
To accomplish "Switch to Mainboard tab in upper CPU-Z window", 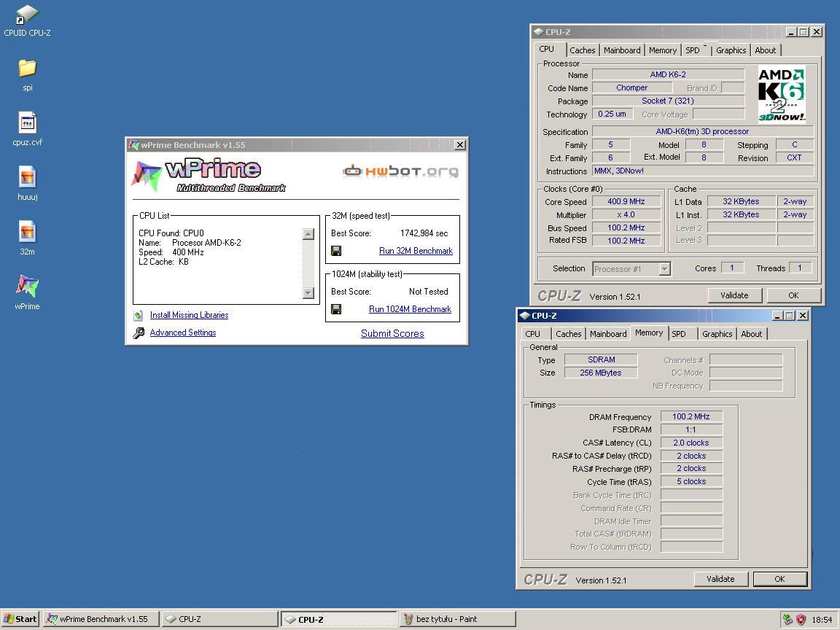I will (x=622, y=50).
